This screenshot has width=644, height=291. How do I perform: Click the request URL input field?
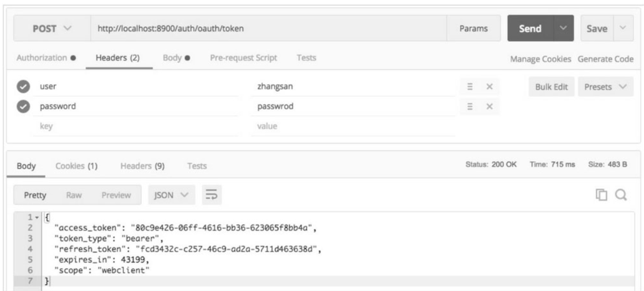point(267,29)
